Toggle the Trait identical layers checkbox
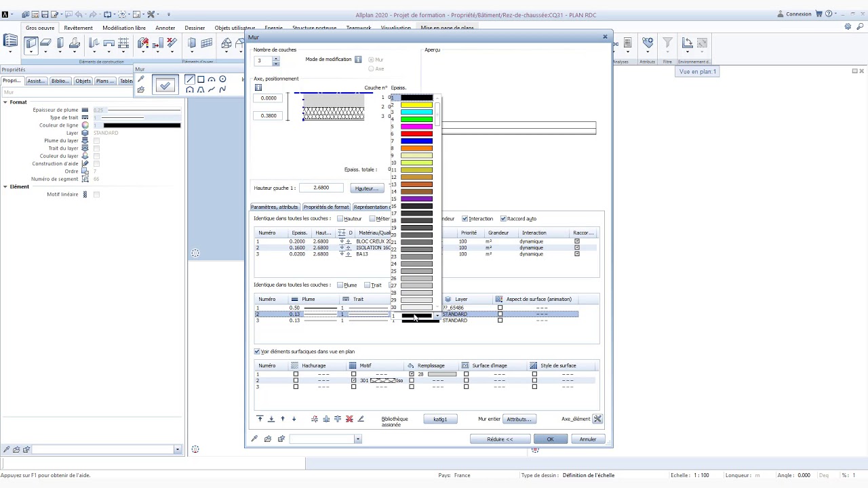 pos(367,285)
